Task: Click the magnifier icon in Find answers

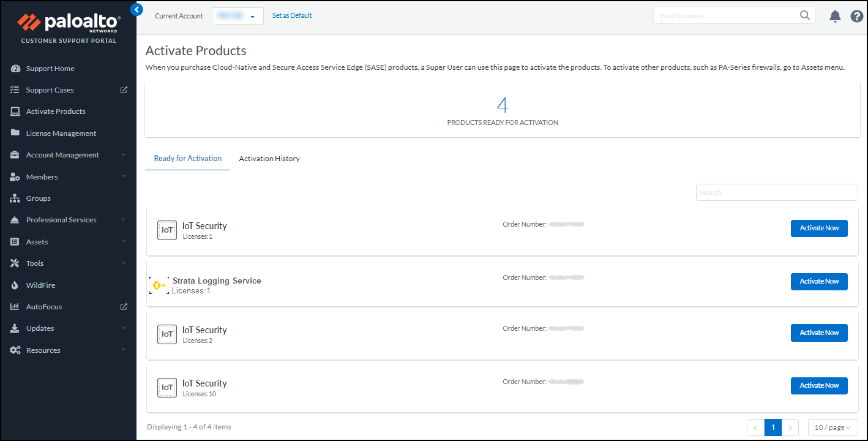Action: 805,15
